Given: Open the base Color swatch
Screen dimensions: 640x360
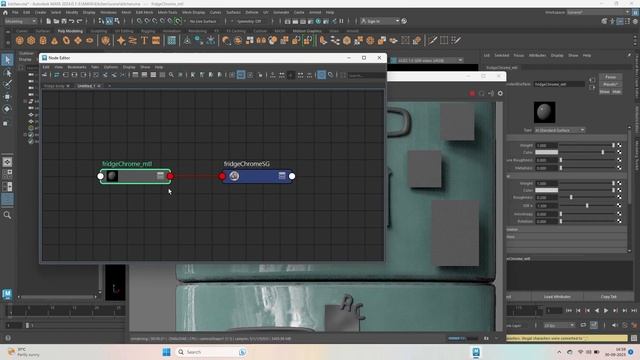Looking at the screenshot, I should 547,152.
